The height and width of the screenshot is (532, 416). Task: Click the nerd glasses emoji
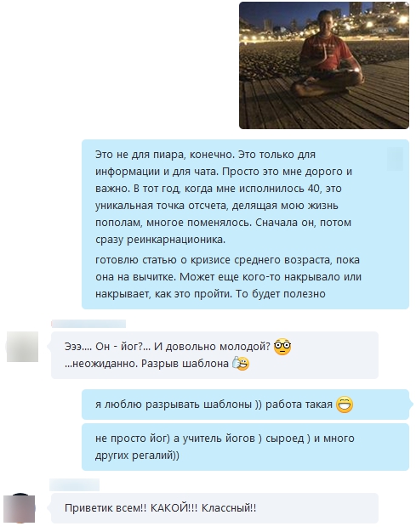pos(282,347)
